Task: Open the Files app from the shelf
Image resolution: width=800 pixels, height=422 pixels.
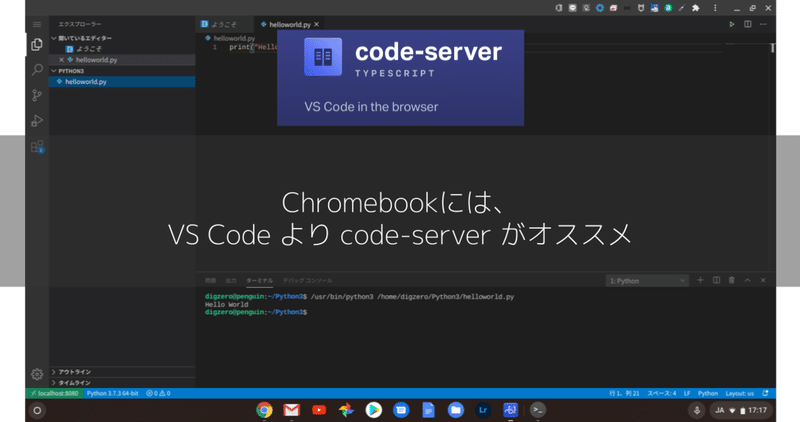Action: click(456, 410)
